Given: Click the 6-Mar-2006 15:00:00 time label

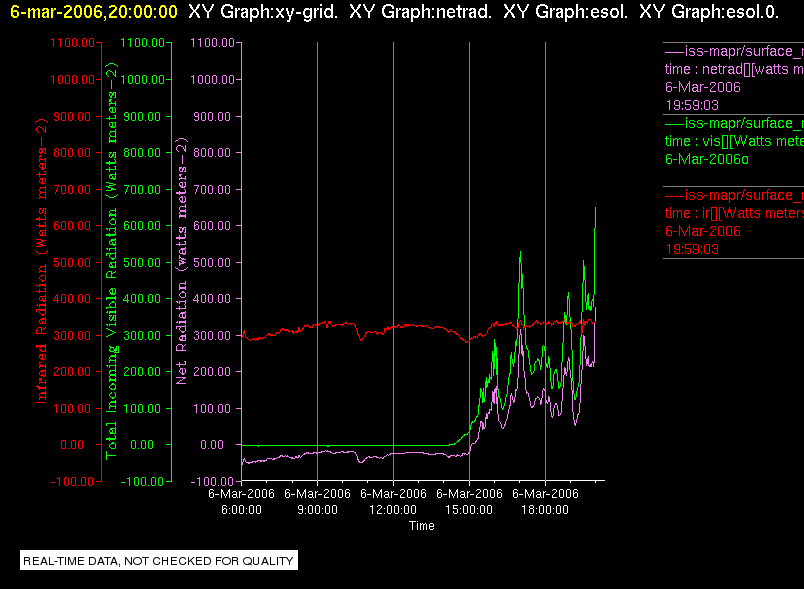Looking at the screenshot, I should (x=469, y=502).
